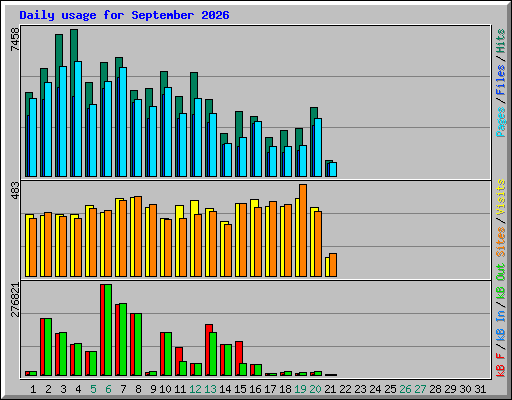Select day 18 on the x-axis
This screenshot has height=400, width=512.
coord(285,389)
